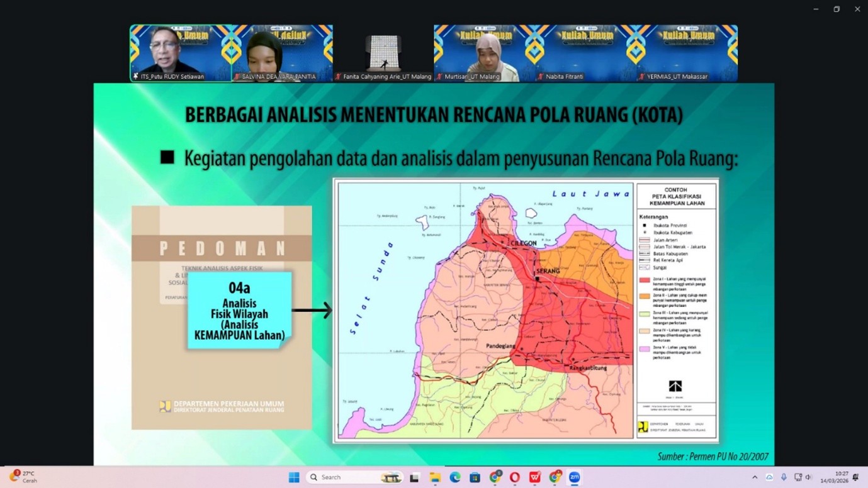The width and height of the screenshot is (868, 488).
Task: Click the orange Zona II legend swatch
Action: 645,296
